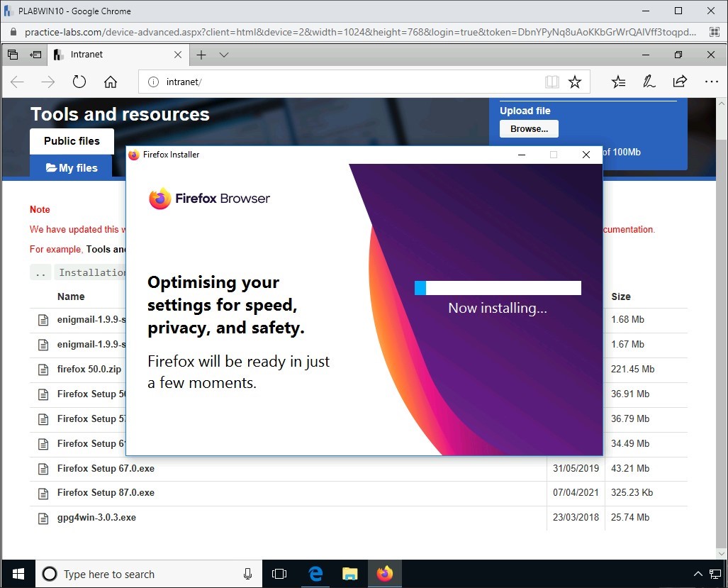728x588 pixels.
Task: Expand the Edge tab preview chevron
Action: (x=224, y=55)
